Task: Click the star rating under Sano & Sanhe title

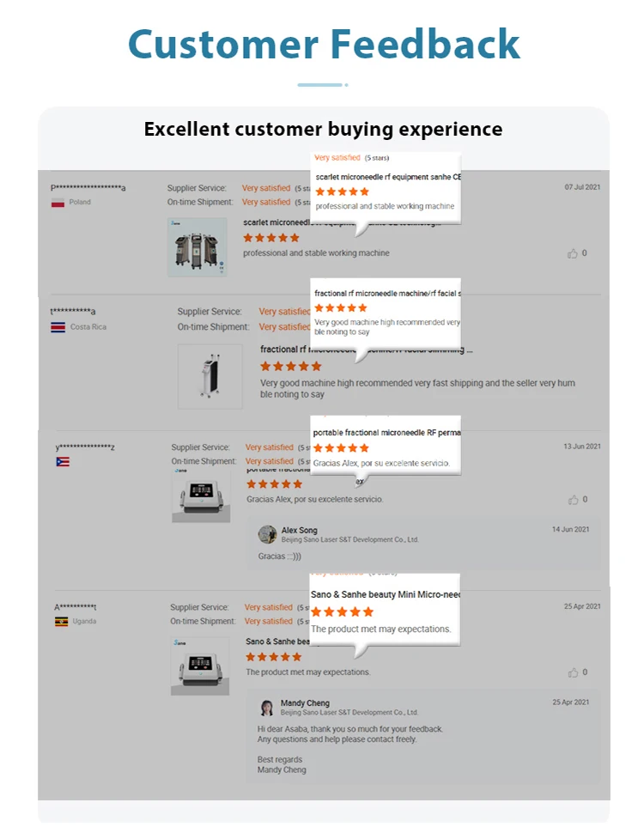Action: pyautogui.click(x=273, y=657)
